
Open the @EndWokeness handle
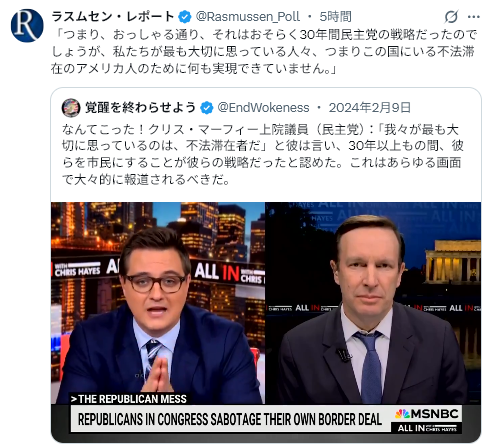click(x=263, y=108)
